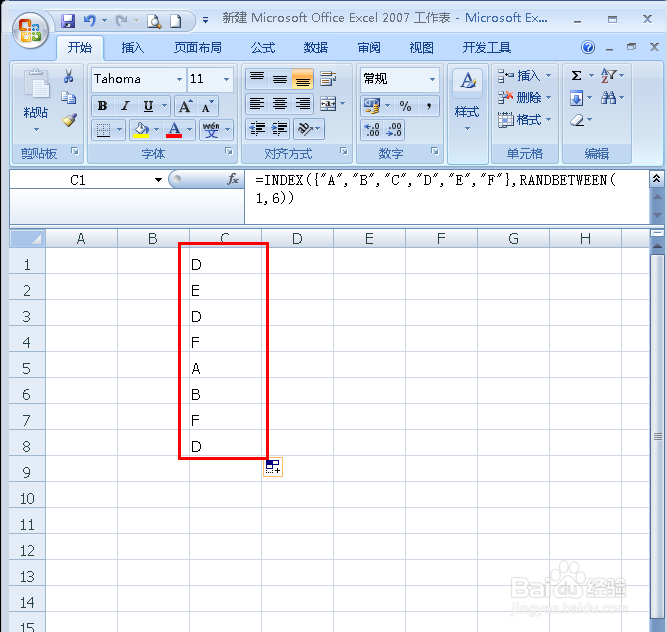Viewport: 667px width, 632px height.
Task: Expand the number format 常规 dropdown
Action: point(432,79)
